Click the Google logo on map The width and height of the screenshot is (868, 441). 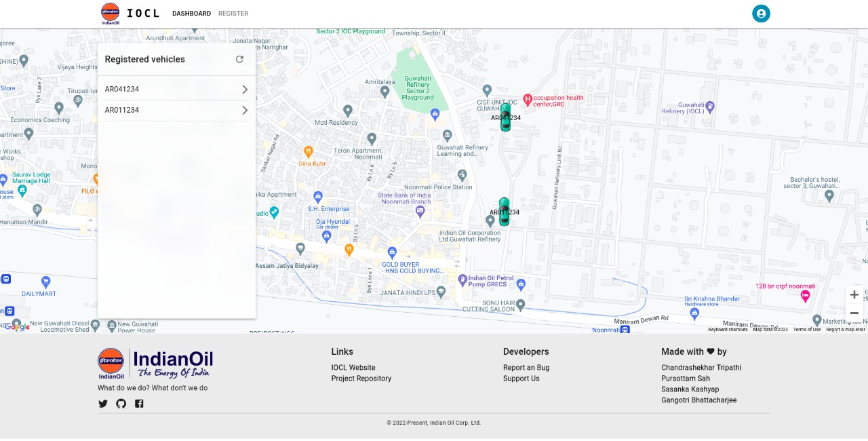(16, 327)
